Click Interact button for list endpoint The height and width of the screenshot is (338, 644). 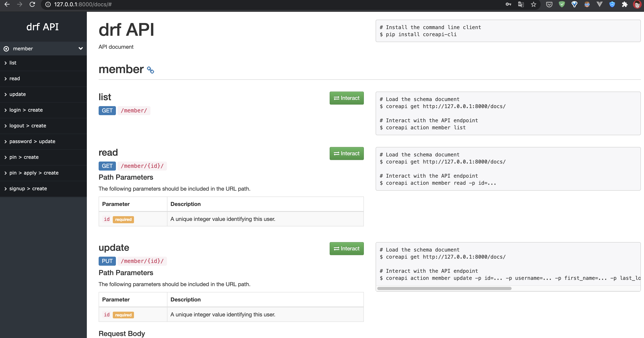(346, 98)
